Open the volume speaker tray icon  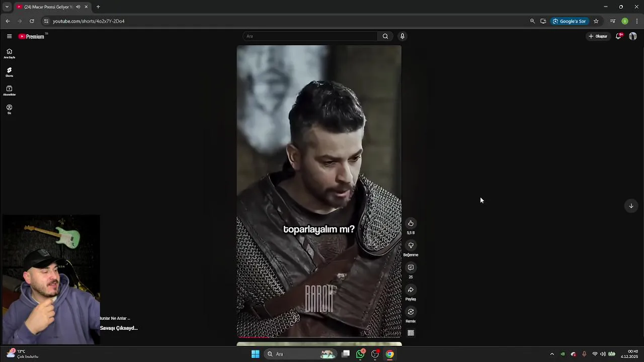(603, 354)
